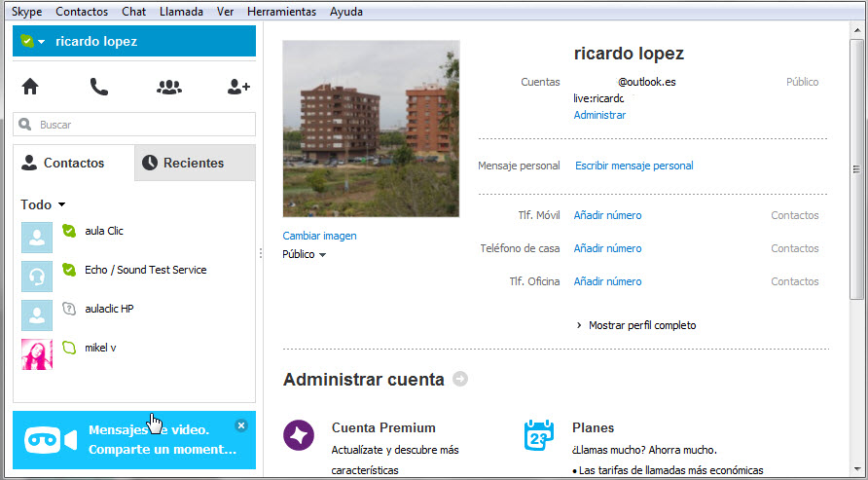
Task: Click aulaclic HP's unknown status icon
Action: [x=69, y=309]
